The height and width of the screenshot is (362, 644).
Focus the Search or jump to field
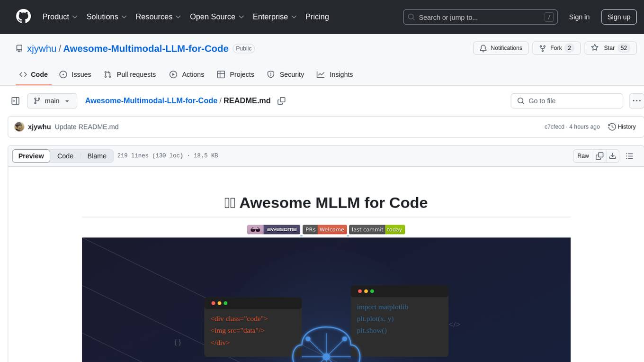point(481,17)
